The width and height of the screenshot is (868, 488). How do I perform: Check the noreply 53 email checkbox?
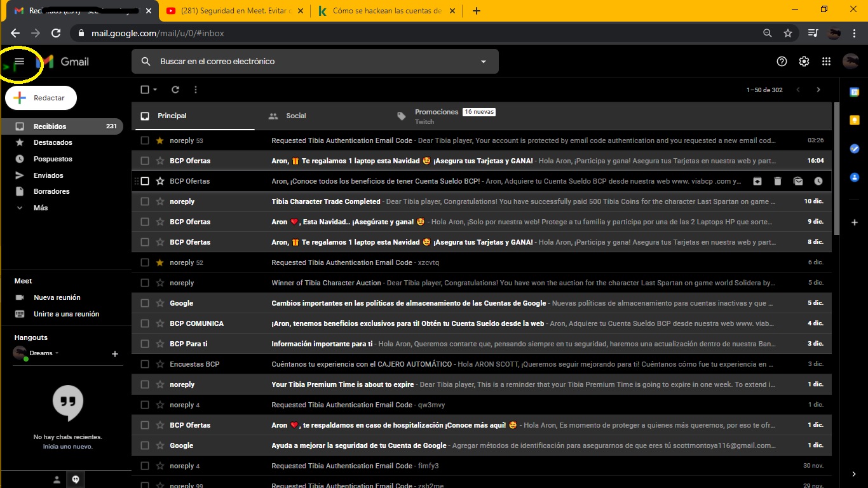point(145,140)
